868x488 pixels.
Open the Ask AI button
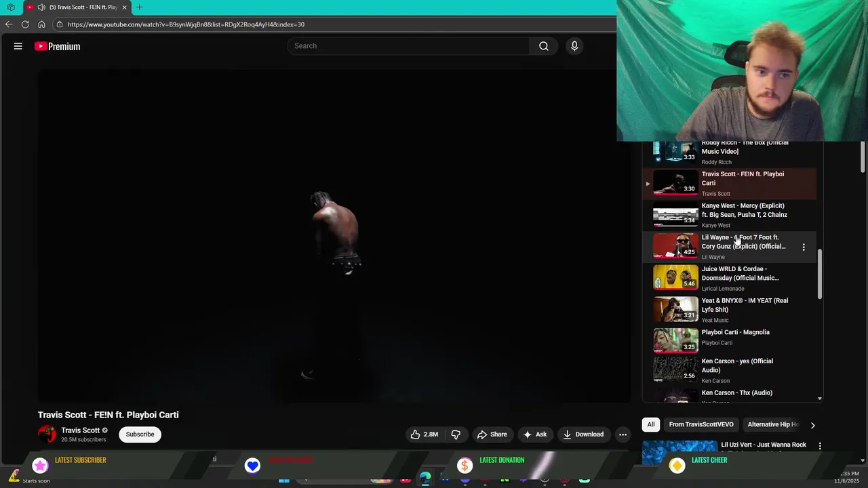click(x=535, y=434)
